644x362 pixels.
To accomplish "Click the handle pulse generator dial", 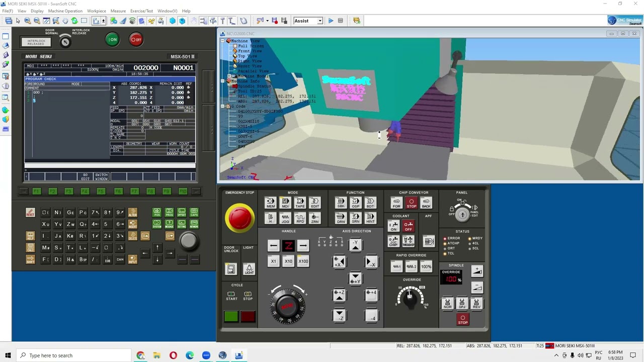I will click(x=287, y=306).
